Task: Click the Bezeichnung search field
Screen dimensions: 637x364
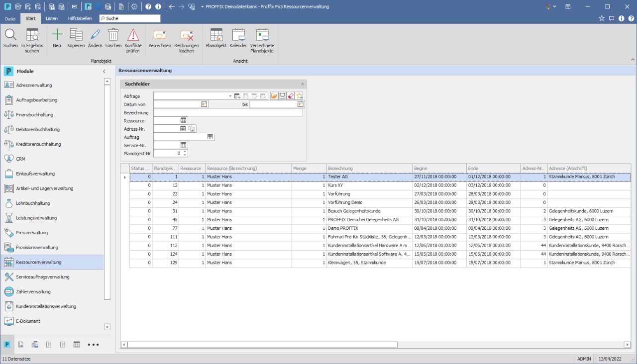Action: point(228,112)
